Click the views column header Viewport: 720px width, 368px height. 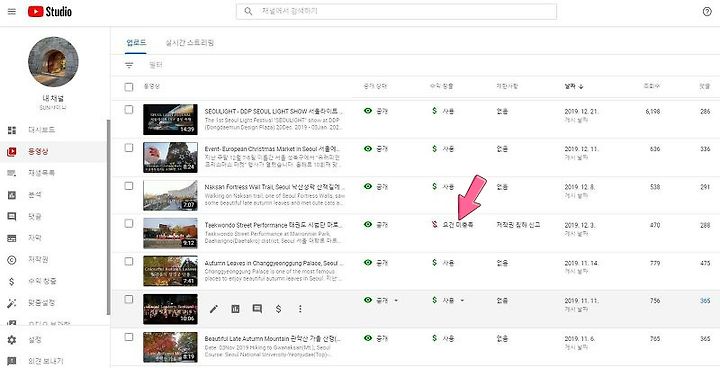pos(652,86)
